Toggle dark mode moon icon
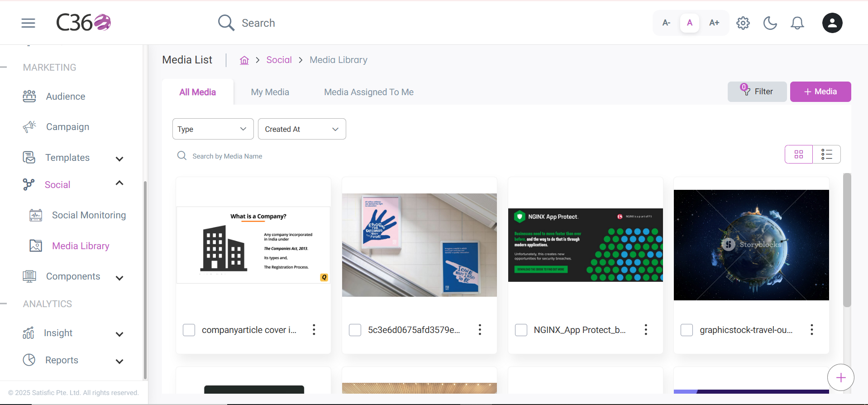Viewport: 868px width, 405px height. (770, 23)
